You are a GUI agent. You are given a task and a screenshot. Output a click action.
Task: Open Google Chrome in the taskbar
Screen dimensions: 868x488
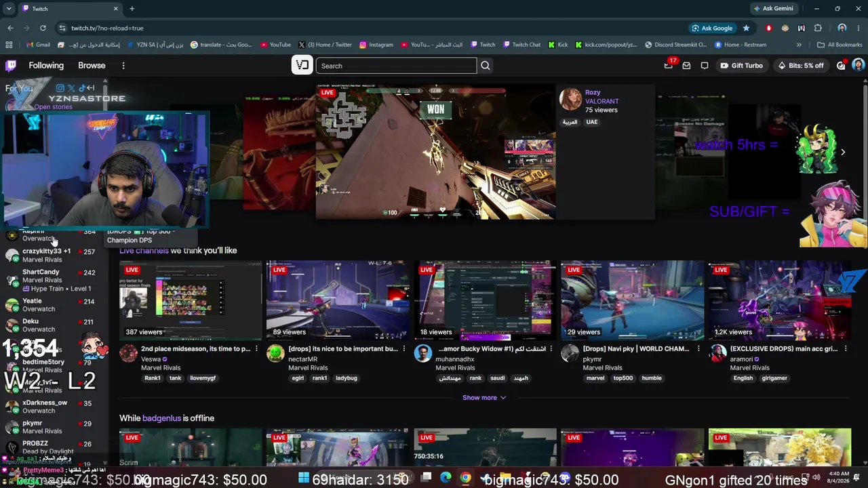click(465, 478)
